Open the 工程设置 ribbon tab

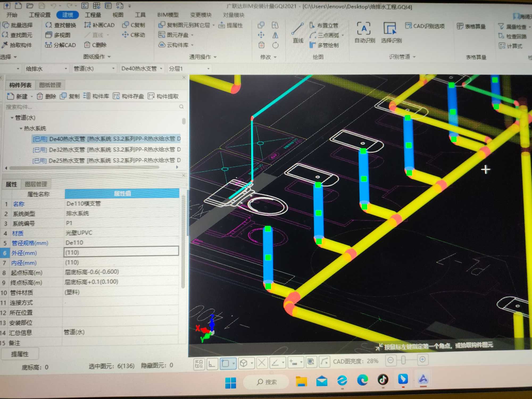pos(39,15)
